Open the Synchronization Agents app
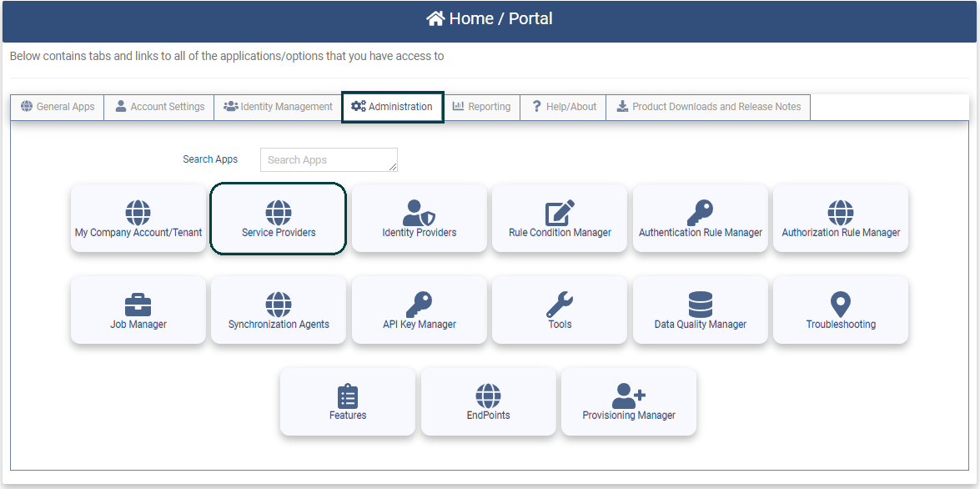 pos(278,310)
